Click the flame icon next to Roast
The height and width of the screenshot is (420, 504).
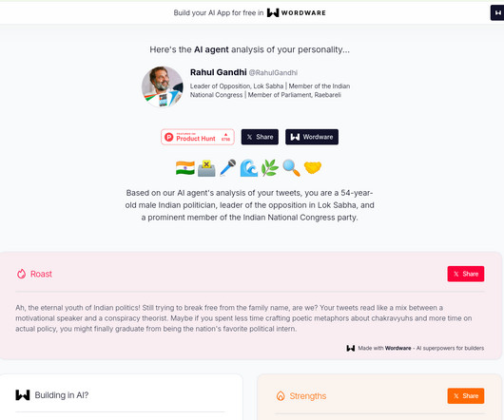pyautogui.click(x=21, y=274)
